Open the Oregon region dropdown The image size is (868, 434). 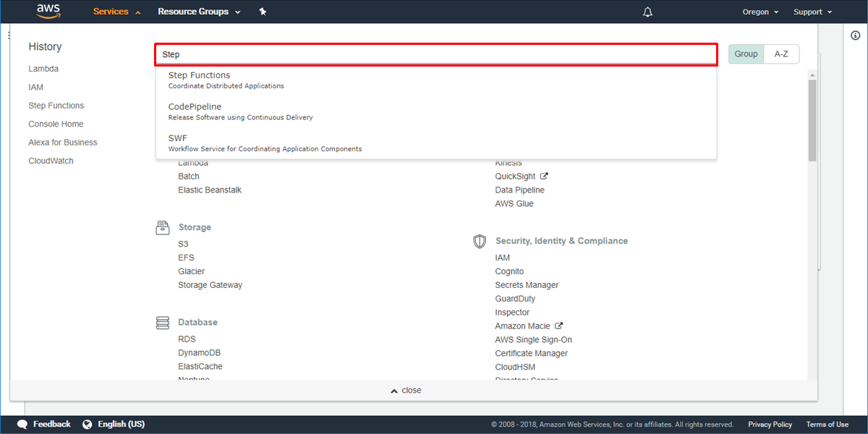[760, 12]
